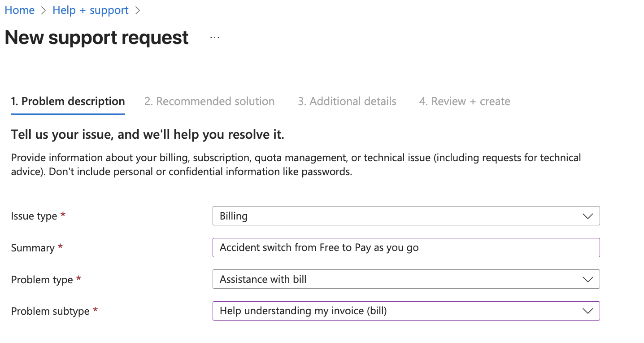The image size is (644, 343).
Task: Go to Home via breadcrumb
Action: pos(20,10)
